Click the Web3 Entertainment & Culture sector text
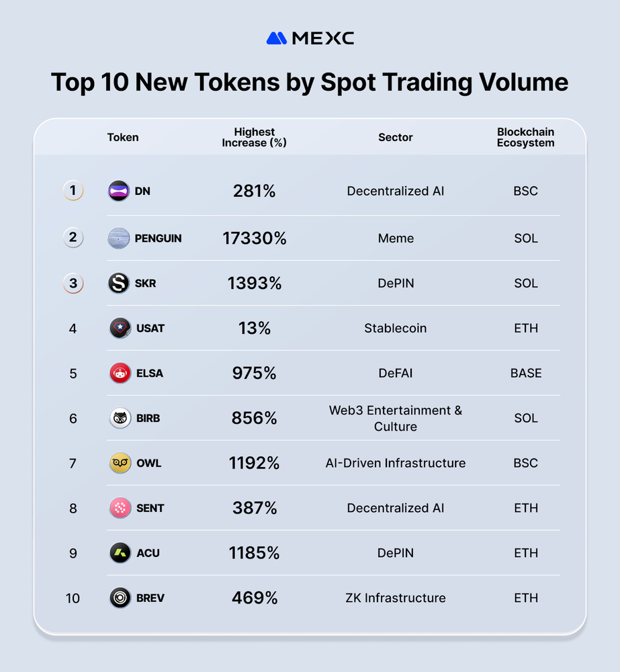620x672 pixels. (x=396, y=419)
